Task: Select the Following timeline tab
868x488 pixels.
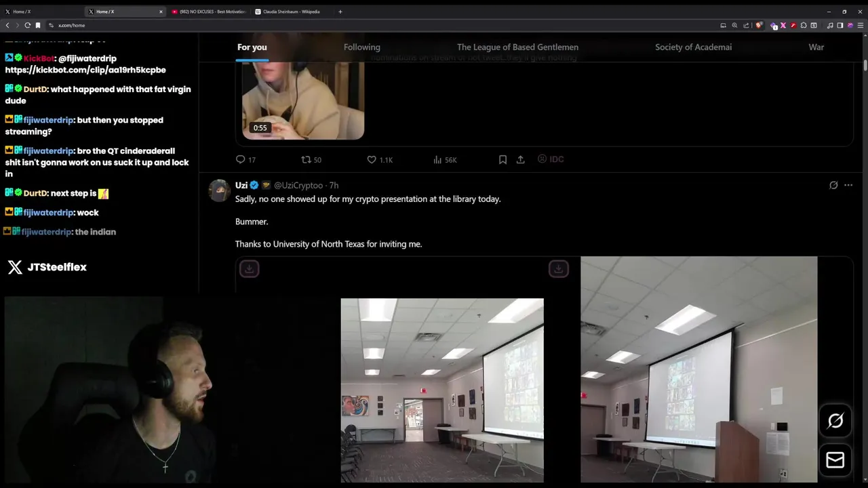Action: point(362,47)
